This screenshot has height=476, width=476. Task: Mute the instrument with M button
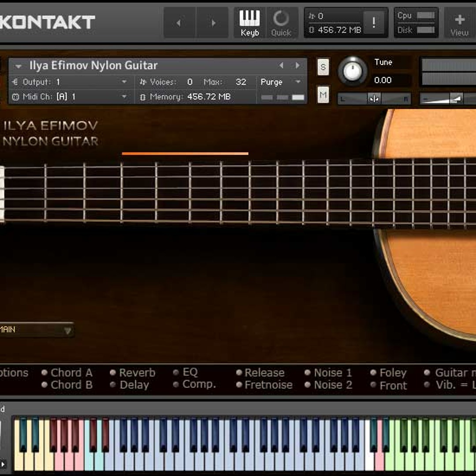tap(323, 95)
